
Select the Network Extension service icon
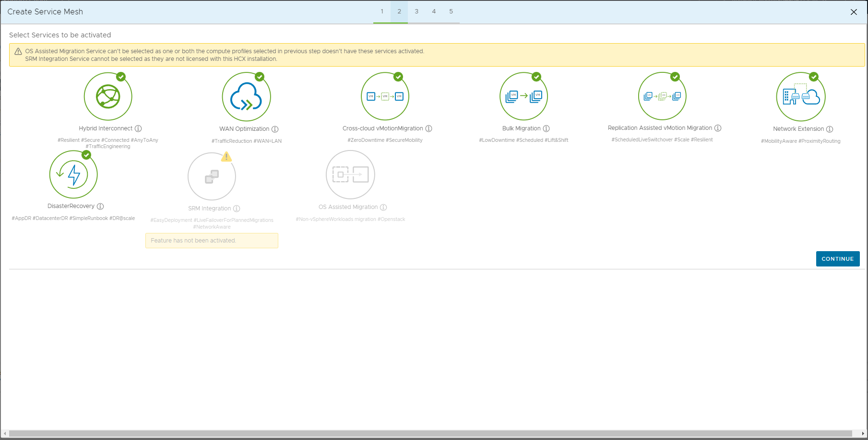(x=801, y=96)
